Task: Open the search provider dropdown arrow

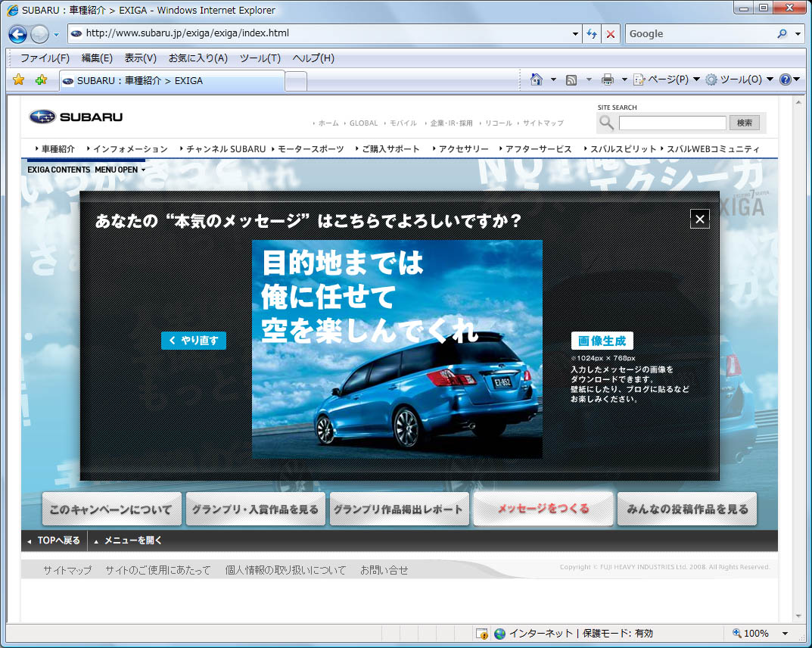Action: click(798, 33)
